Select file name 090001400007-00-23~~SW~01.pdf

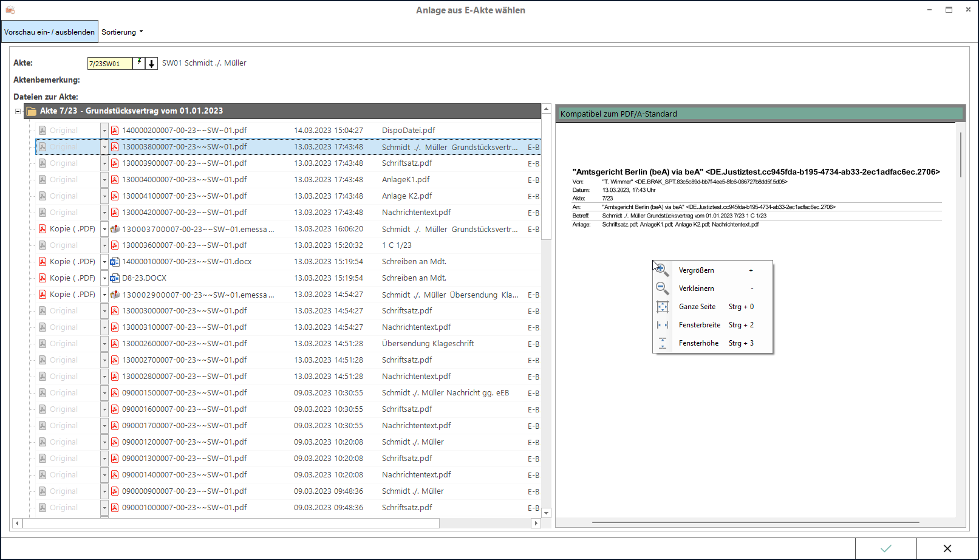pyautogui.click(x=185, y=475)
